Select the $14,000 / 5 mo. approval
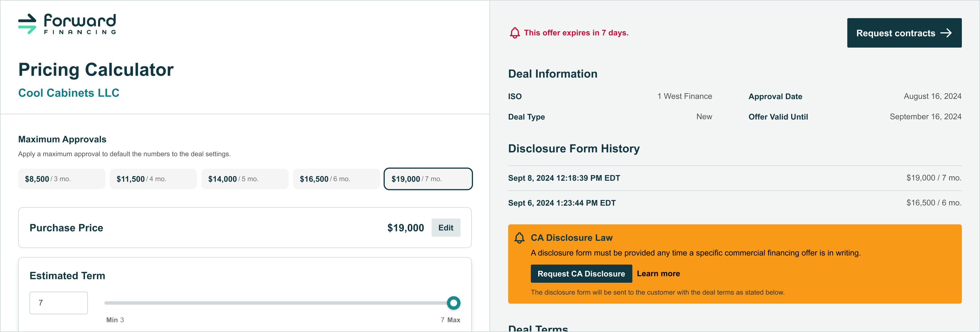The width and height of the screenshot is (980, 332). click(x=245, y=179)
